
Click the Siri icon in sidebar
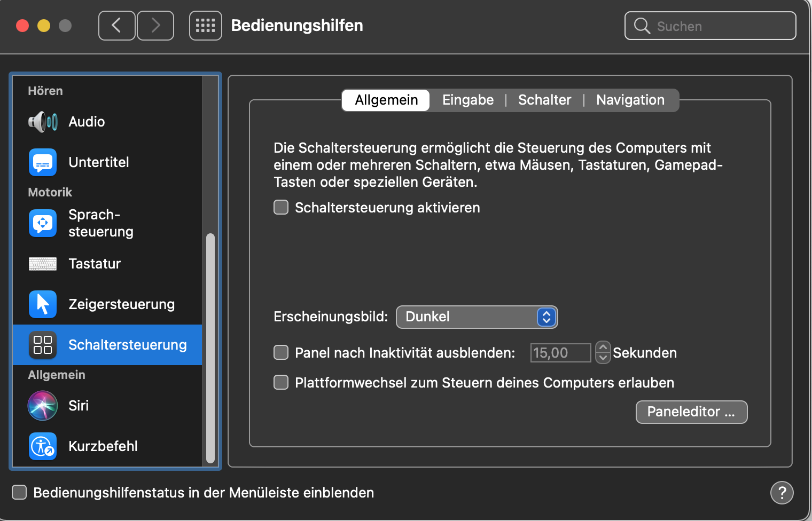(x=43, y=406)
